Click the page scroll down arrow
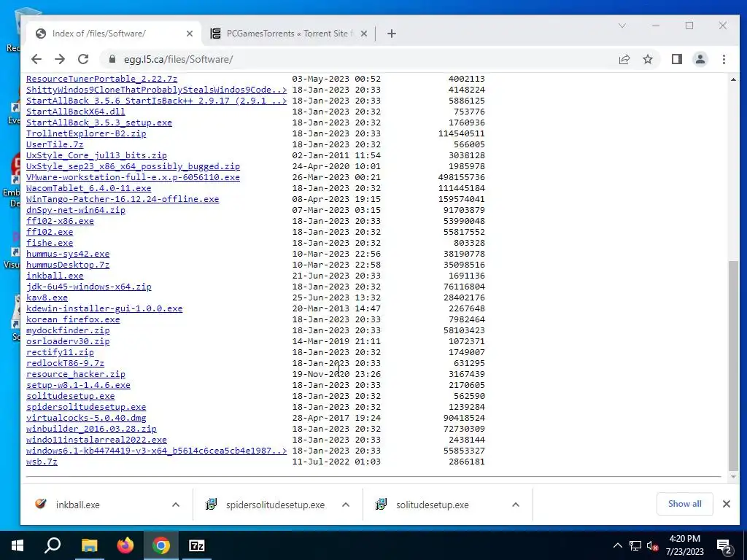 tap(733, 476)
